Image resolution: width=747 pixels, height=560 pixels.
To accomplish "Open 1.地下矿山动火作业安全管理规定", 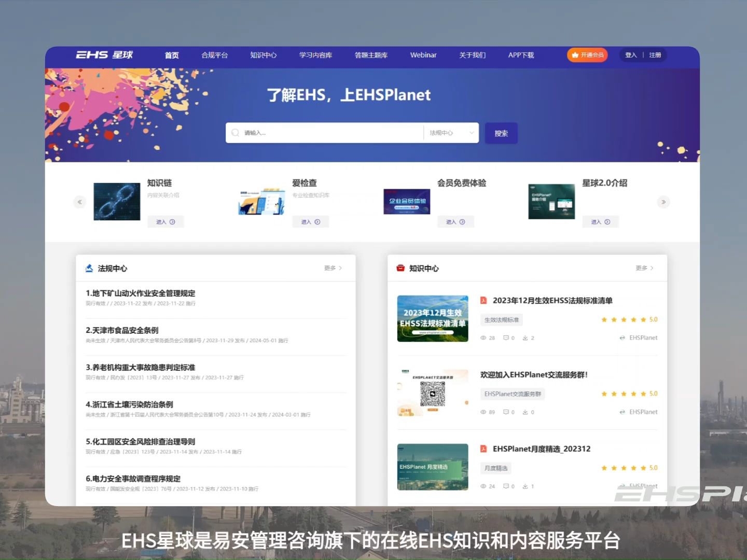I will (141, 293).
